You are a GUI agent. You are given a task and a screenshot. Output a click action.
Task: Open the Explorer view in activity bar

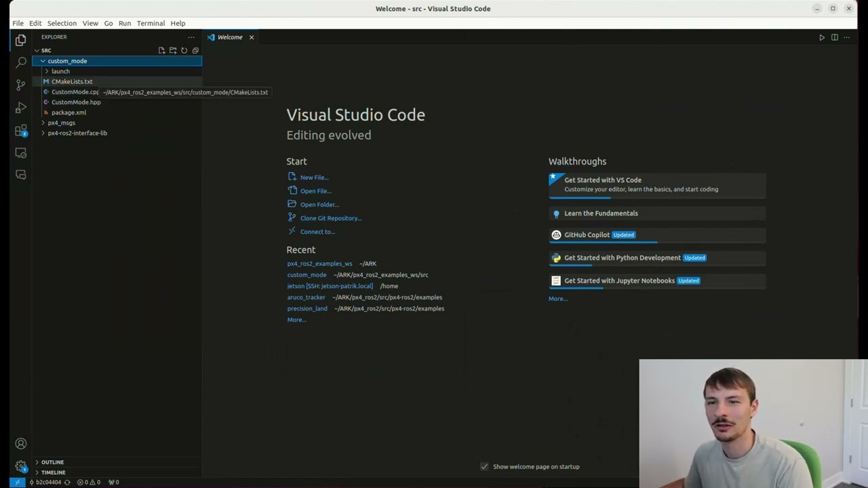pos(20,41)
